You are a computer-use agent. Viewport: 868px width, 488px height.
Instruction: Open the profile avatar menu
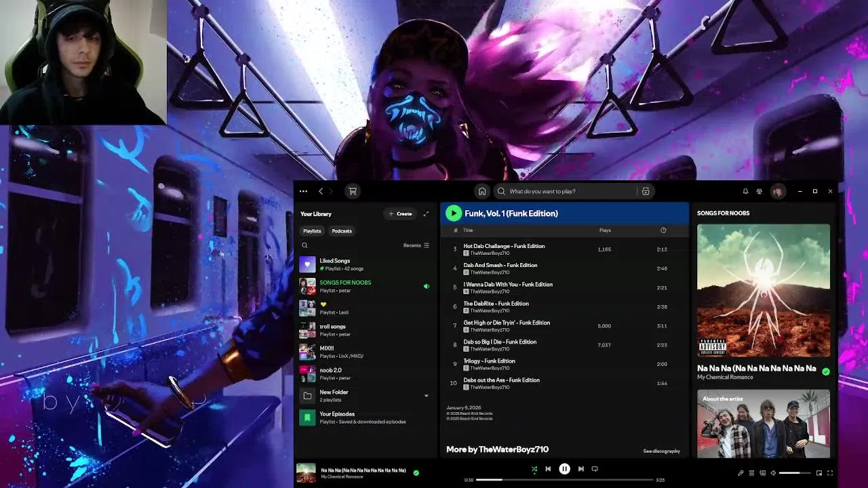778,191
